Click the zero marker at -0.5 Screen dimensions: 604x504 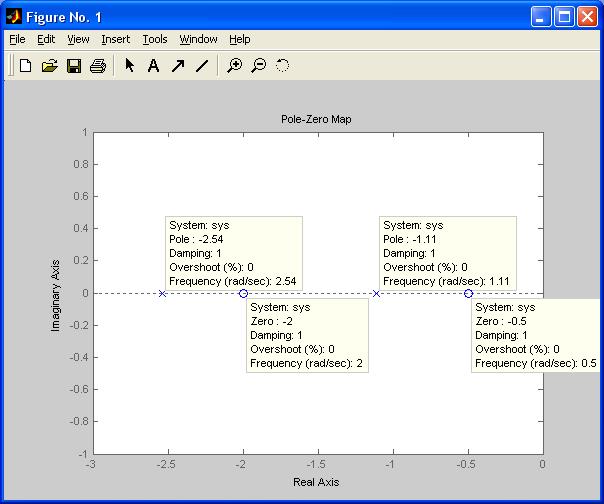tap(468, 293)
